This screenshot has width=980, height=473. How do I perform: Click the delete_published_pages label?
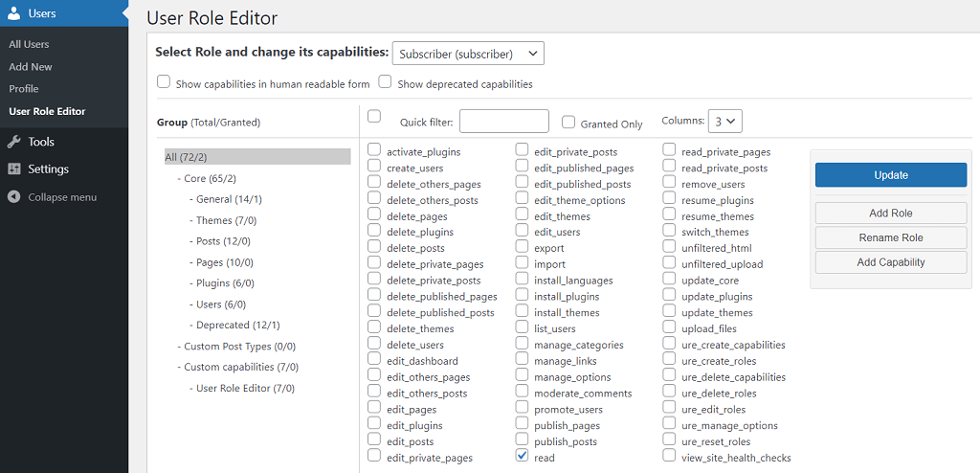click(x=442, y=297)
